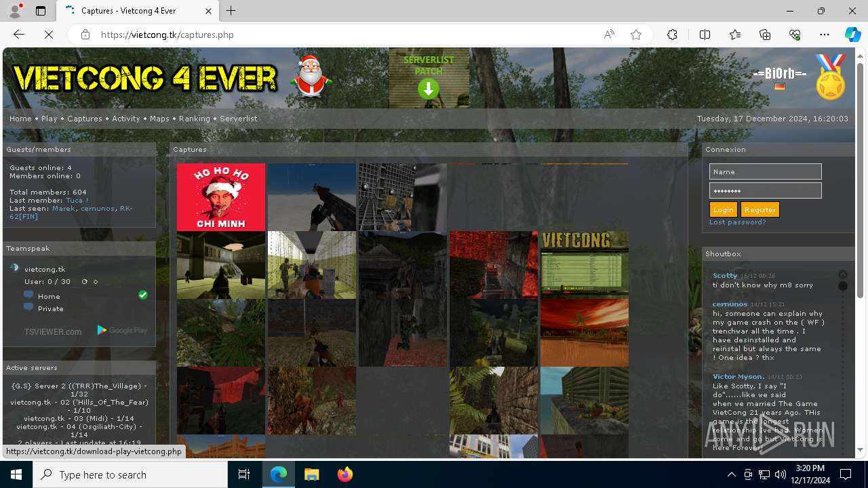Open cernunos profile link in Last seen

click(98, 209)
